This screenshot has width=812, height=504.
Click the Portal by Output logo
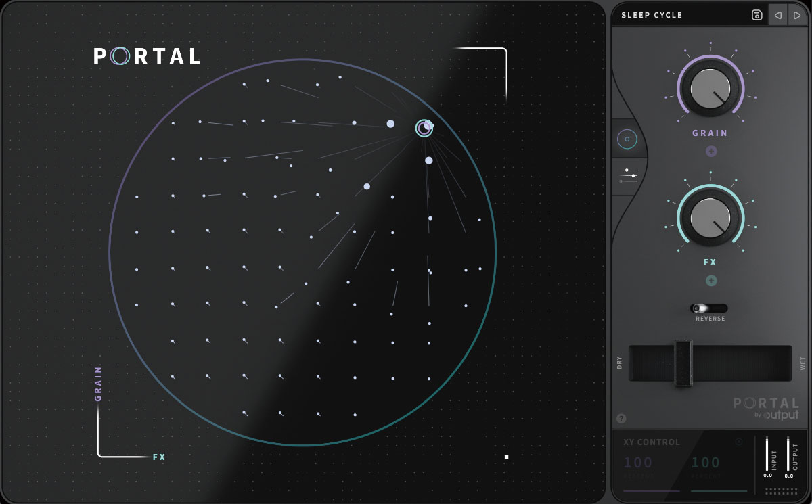pyautogui.click(x=767, y=409)
